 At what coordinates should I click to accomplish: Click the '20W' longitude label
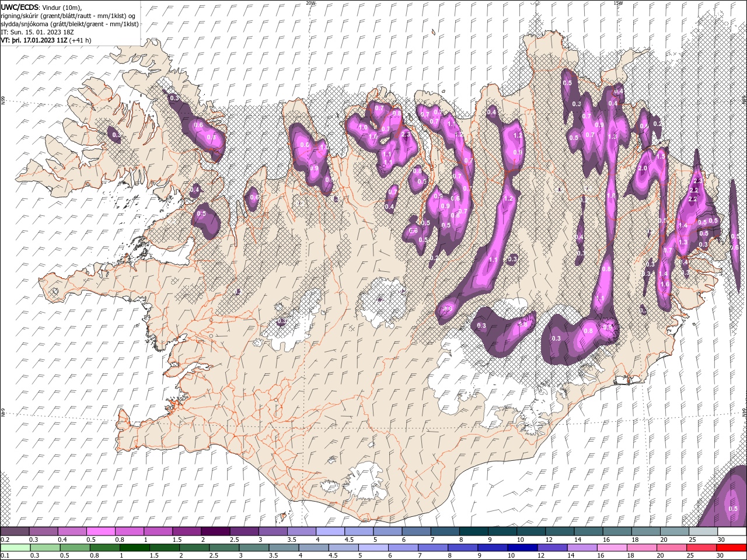[x=310, y=3]
